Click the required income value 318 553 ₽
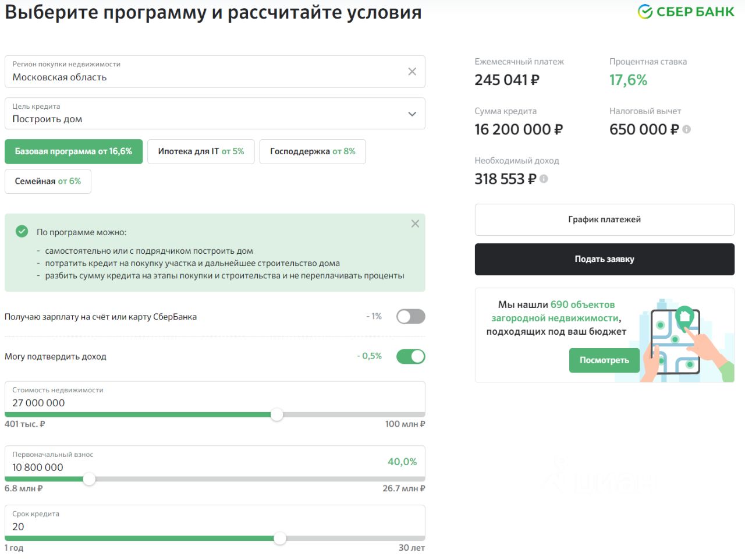The width and height of the screenshot is (745, 560). pos(505,179)
